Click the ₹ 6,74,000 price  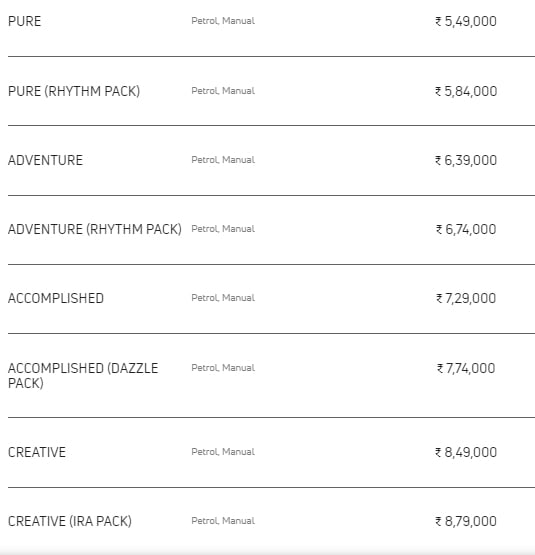coord(466,229)
